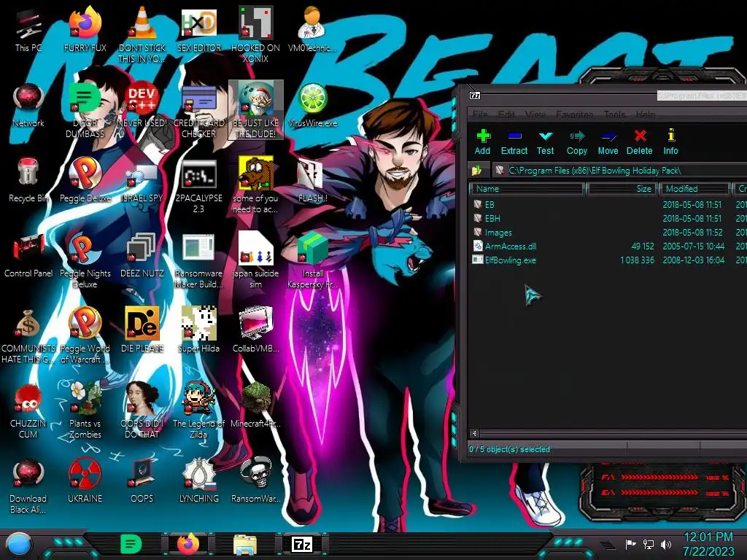The height and width of the screenshot is (560, 747).
Task: Click the objects selected status text
Action: [x=509, y=449]
